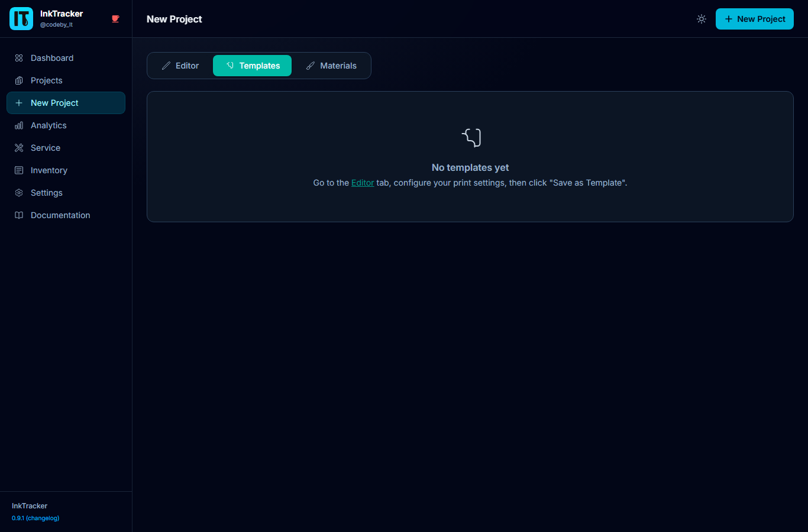Image resolution: width=808 pixels, height=532 pixels.
Task: Click the @codeby_lt username text
Action: 56,25
